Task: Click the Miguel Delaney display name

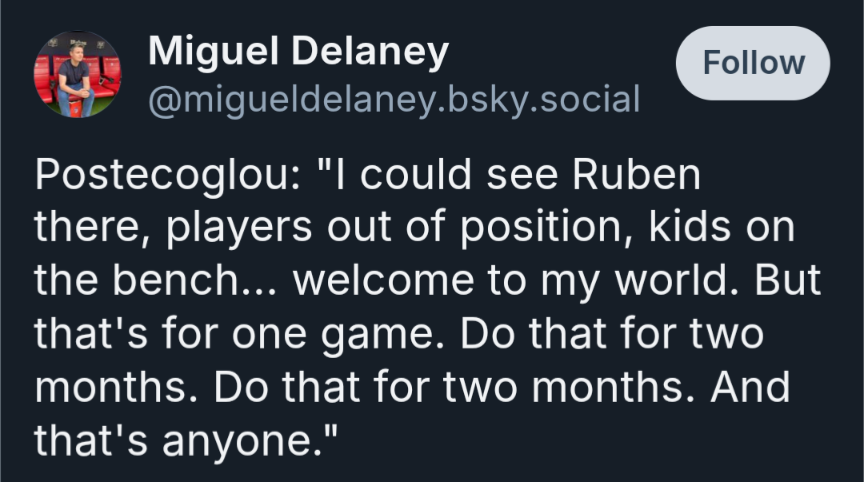Action: click(298, 52)
